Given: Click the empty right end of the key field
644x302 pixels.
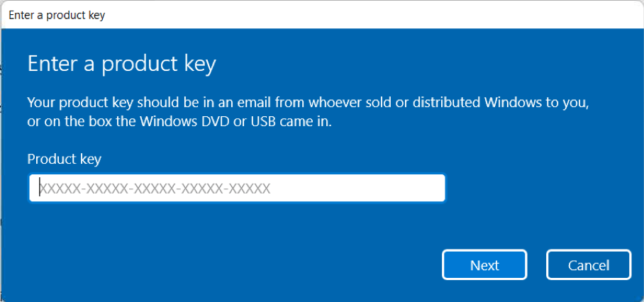Looking at the screenshot, I should pos(397,189).
